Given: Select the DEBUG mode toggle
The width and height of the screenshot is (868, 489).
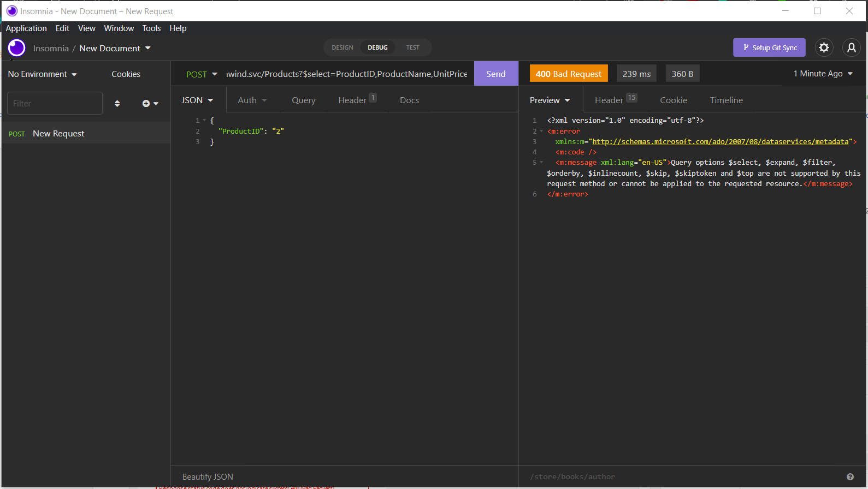Looking at the screenshot, I should 377,48.
